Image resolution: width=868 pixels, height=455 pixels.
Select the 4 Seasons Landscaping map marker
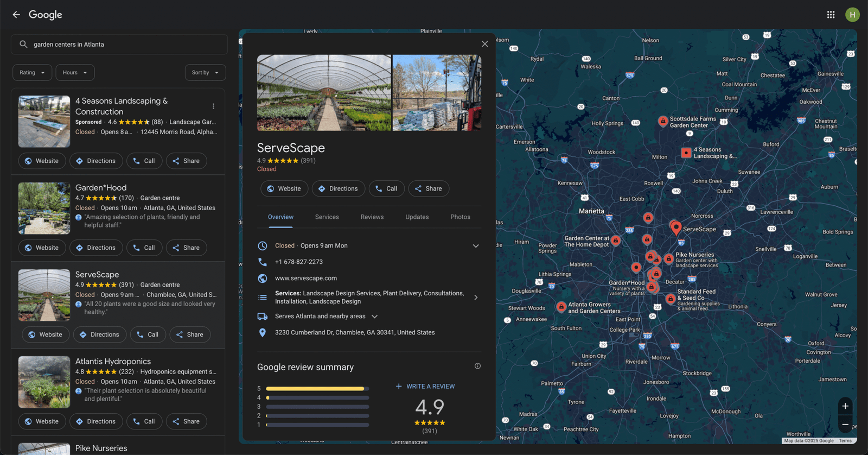(686, 153)
